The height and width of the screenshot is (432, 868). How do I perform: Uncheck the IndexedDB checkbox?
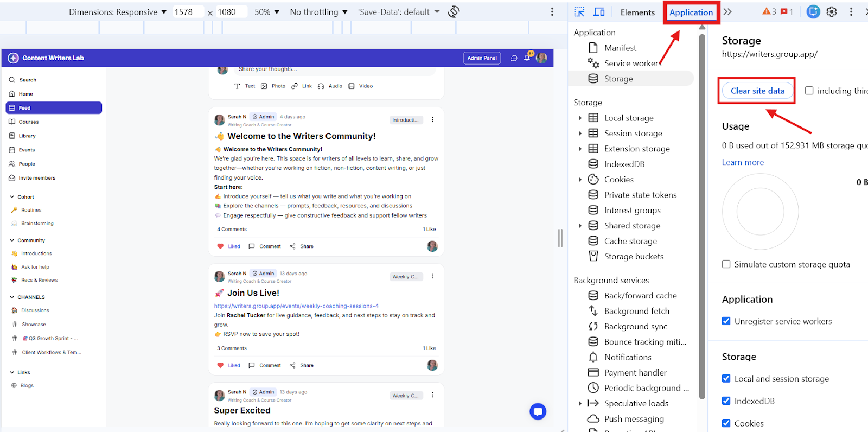tap(726, 401)
